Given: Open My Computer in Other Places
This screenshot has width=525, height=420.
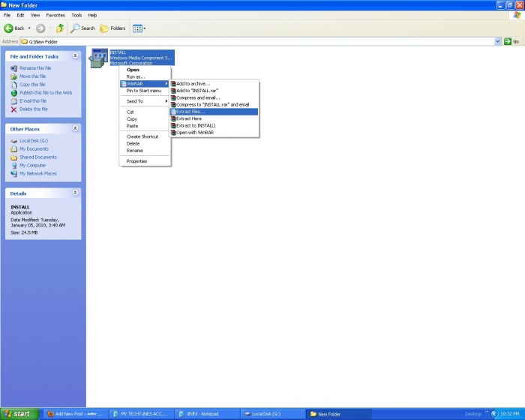Looking at the screenshot, I should (32, 166).
